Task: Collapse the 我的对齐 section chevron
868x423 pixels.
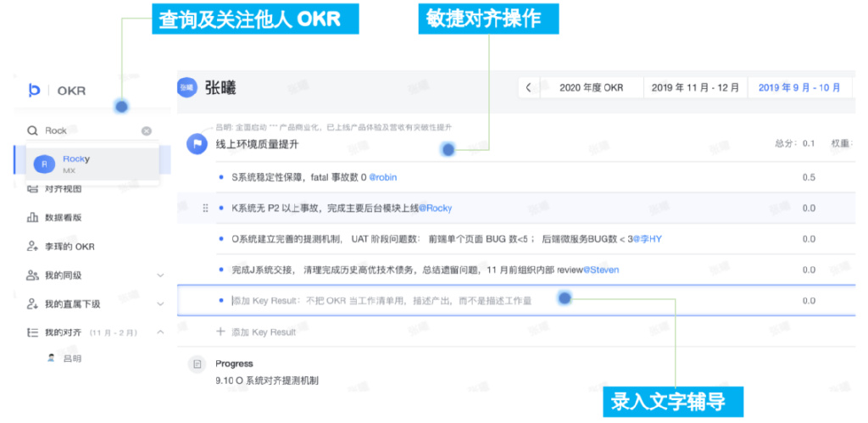Action: 160,332
